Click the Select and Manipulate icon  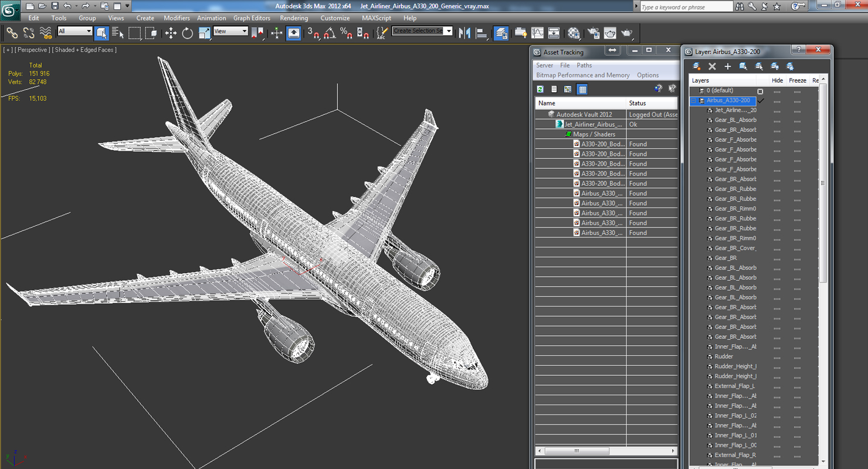tap(277, 33)
